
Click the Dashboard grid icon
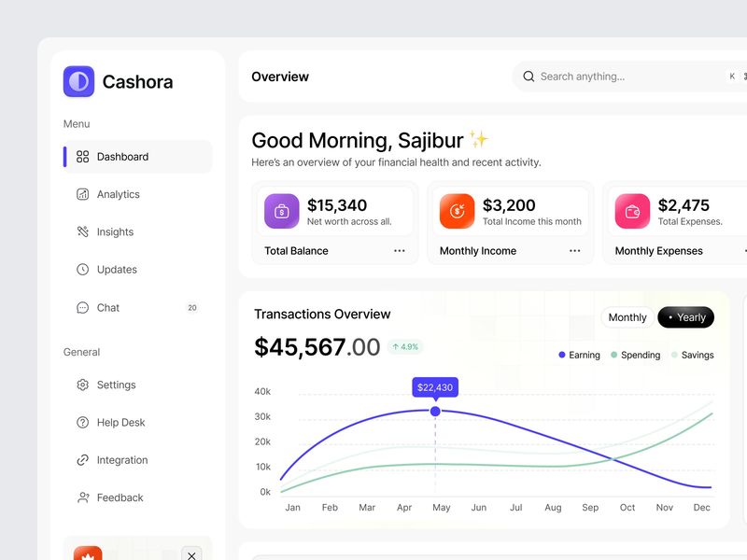(82, 157)
